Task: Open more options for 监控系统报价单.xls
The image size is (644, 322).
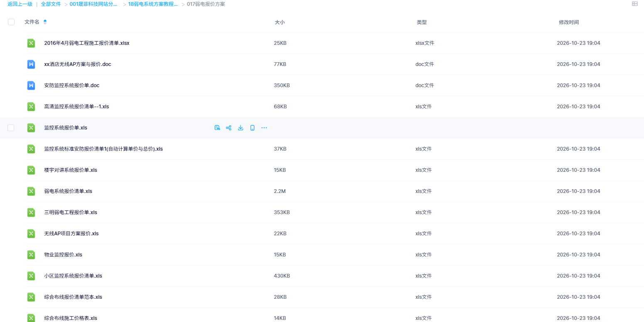Action: coord(264,128)
